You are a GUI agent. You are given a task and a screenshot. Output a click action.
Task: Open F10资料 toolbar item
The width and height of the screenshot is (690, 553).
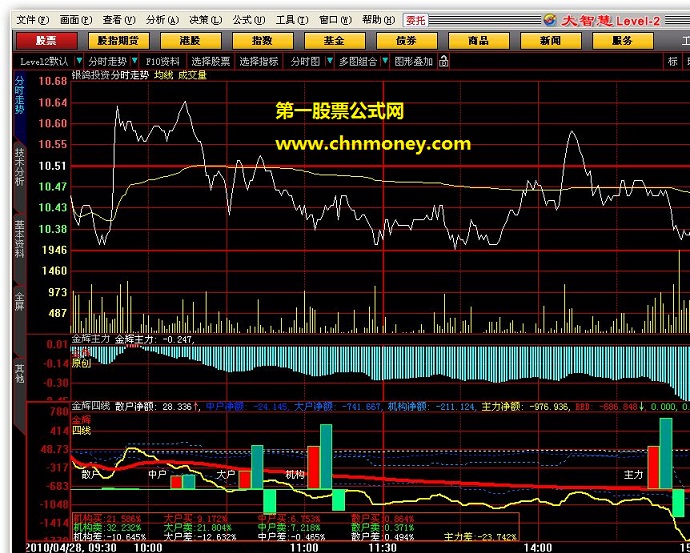point(163,62)
